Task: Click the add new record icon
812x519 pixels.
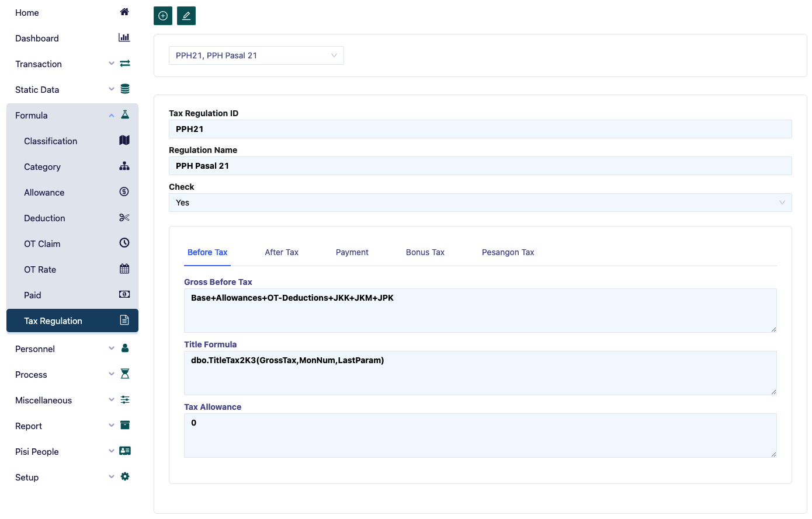Action: coord(162,16)
